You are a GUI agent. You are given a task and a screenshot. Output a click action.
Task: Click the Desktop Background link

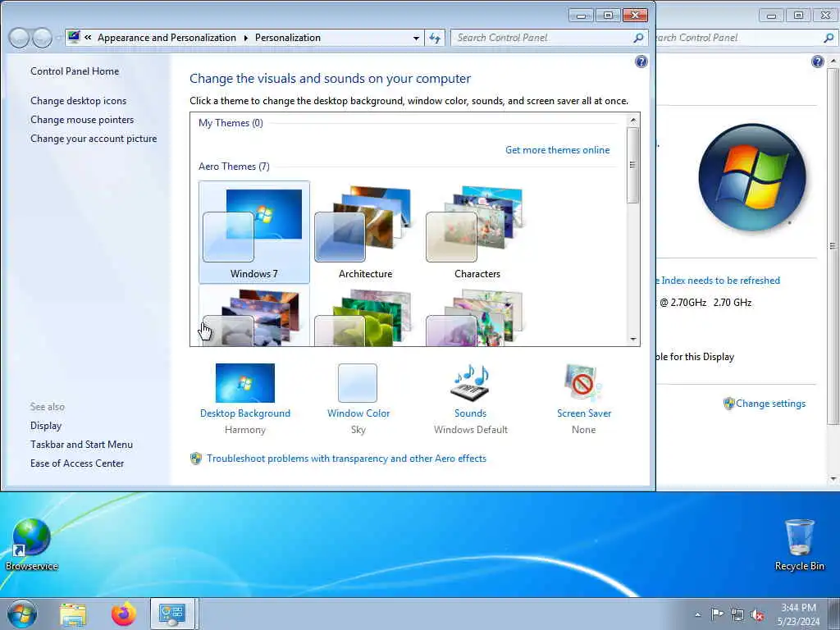point(244,413)
